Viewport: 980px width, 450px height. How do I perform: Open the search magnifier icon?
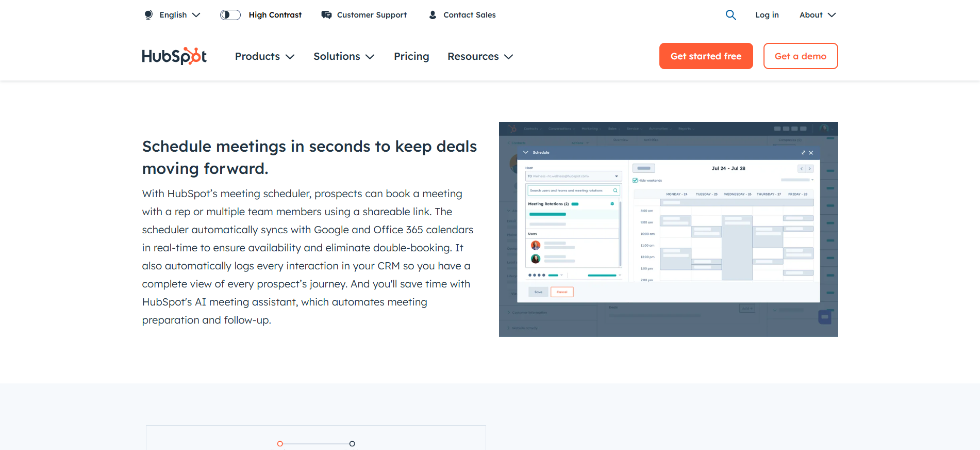pos(730,15)
